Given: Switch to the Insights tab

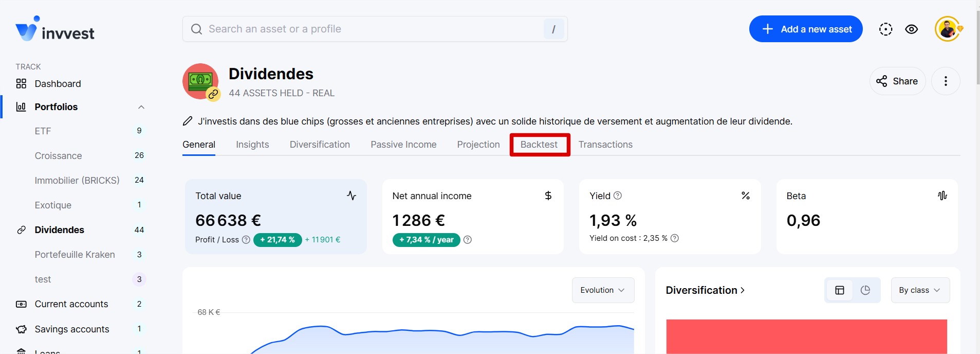Looking at the screenshot, I should (x=252, y=145).
